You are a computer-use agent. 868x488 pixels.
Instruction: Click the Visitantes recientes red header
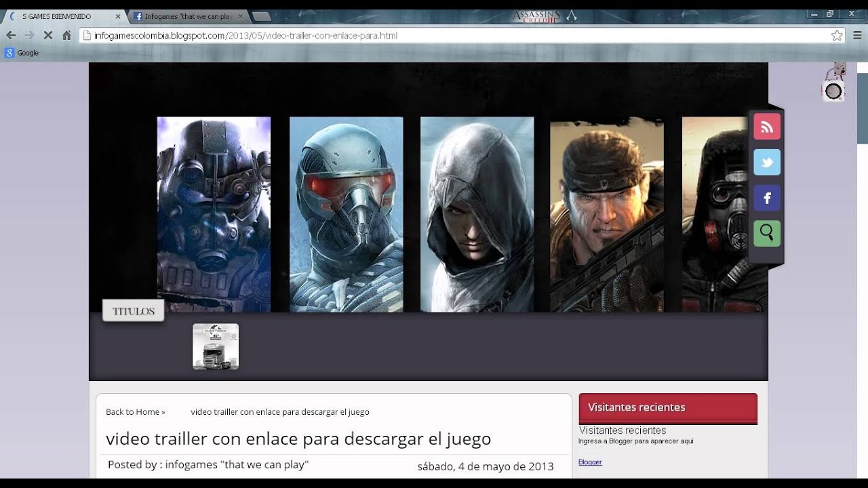(x=668, y=408)
